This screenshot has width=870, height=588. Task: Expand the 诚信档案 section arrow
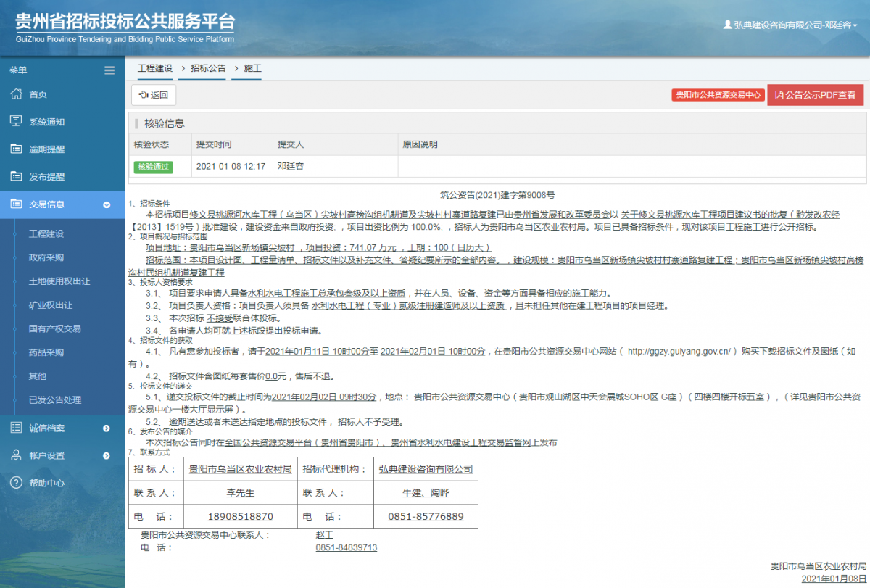click(107, 428)
